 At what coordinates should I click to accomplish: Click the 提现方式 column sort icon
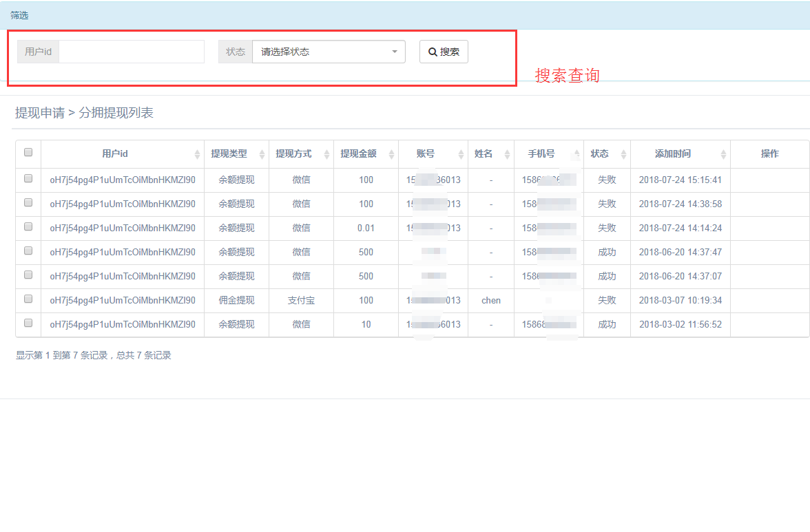pyautogui.click(x=326, y=154)
